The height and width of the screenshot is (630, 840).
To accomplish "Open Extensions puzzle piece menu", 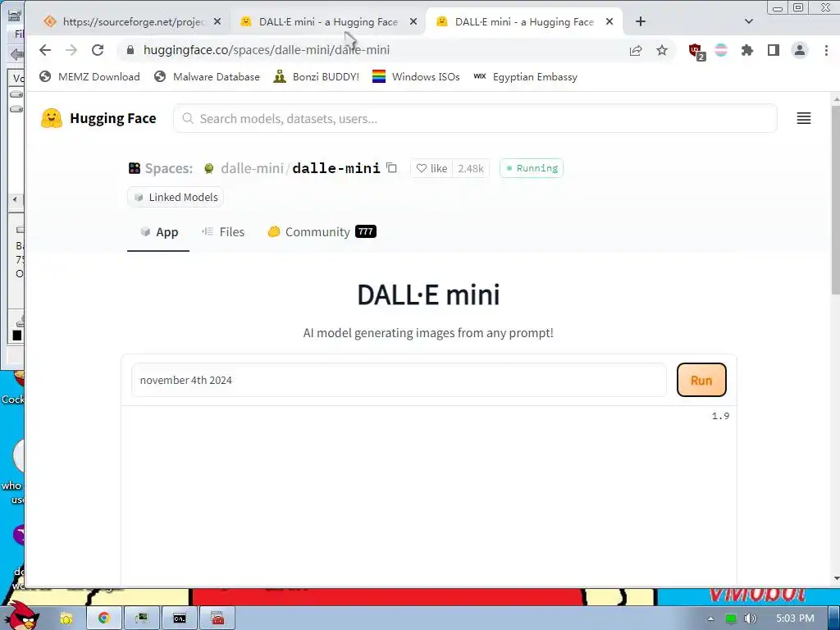I will (746, 50).
